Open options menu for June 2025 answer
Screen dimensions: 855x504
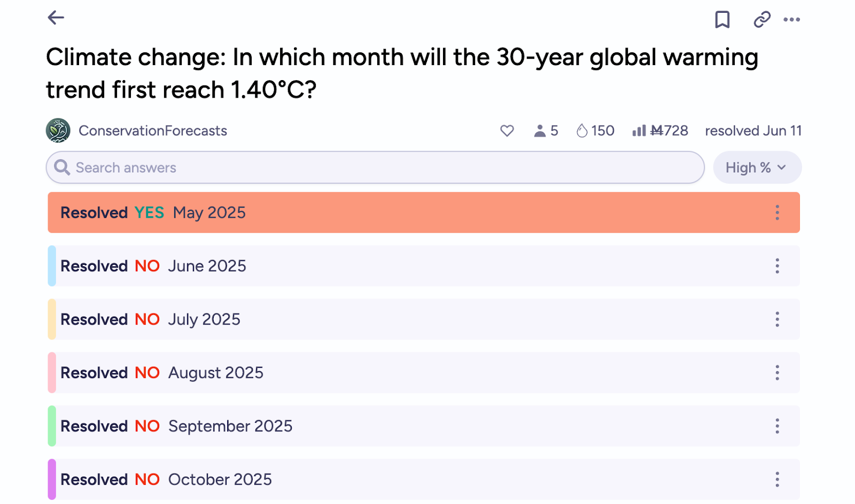click(x=777, y=266)
